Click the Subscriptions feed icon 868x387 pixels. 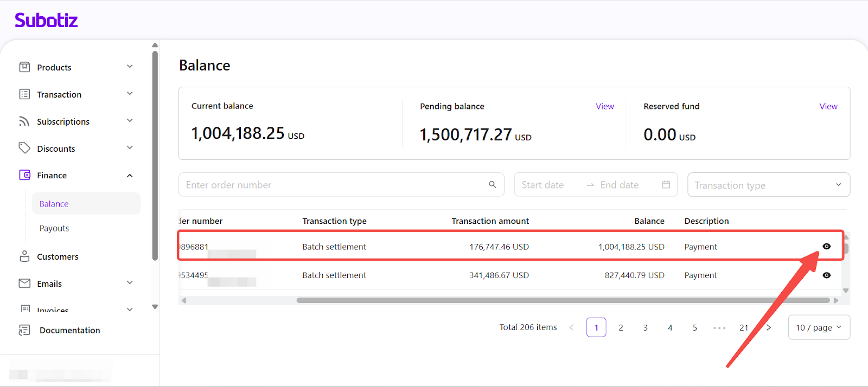pos(24,121)
